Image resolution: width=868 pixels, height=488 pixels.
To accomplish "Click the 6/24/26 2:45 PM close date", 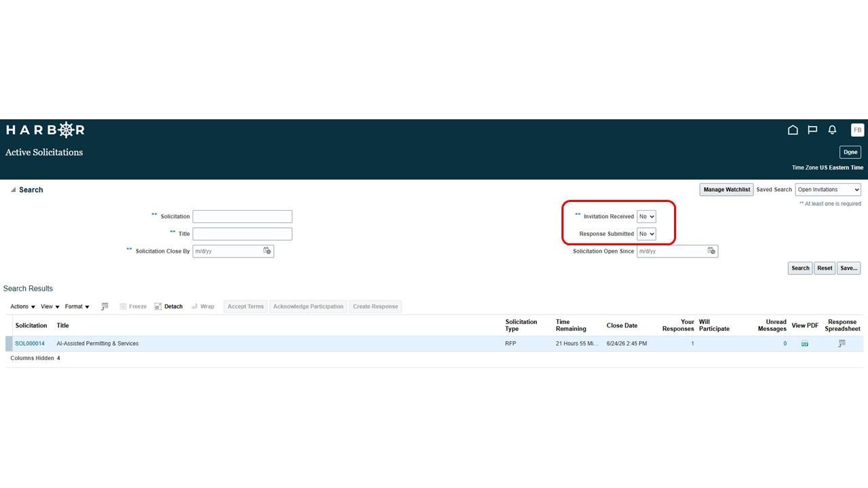I will 627,344.
